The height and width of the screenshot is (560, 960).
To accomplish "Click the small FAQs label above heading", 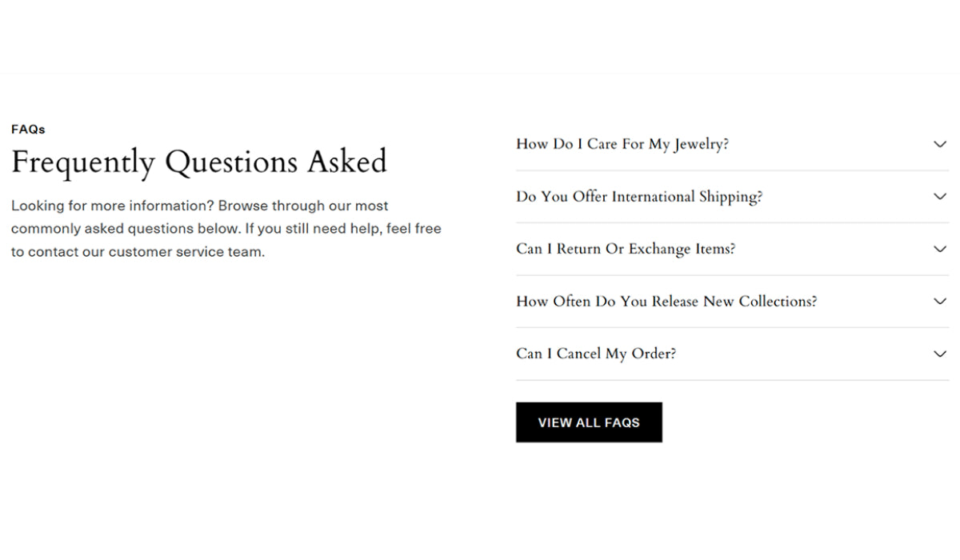I will click(28, 129).
